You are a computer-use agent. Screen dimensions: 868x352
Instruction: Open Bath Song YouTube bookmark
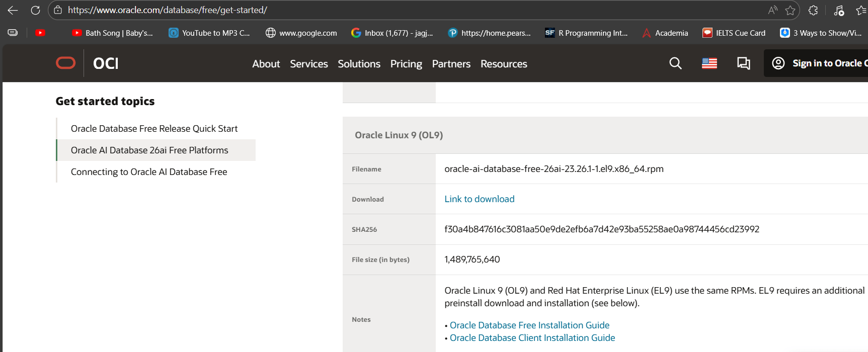(x=112, y=33)
